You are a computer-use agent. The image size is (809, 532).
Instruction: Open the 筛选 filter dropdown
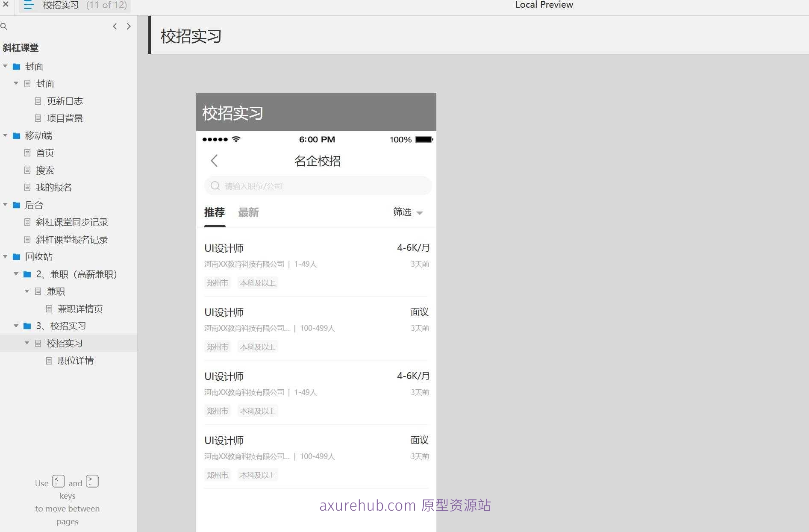(x=408, y=212)
